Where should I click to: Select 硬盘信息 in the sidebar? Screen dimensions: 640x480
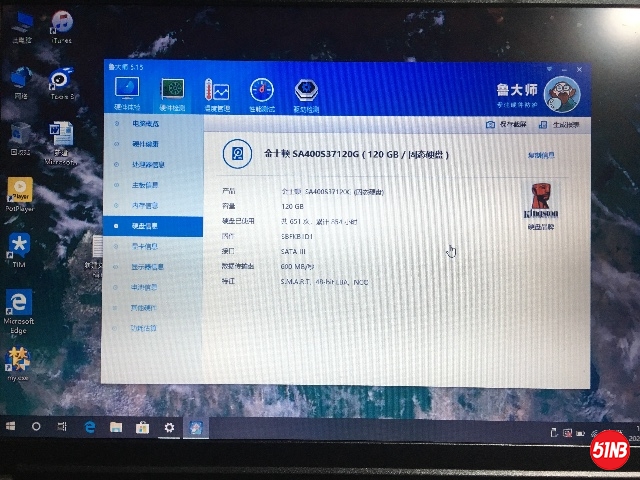(x=146, y=226)
